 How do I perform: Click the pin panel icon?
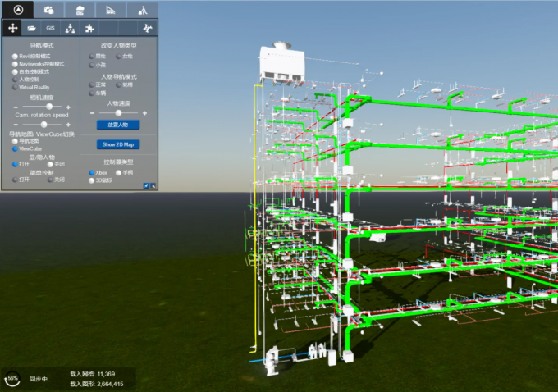(x=146, y=185)
